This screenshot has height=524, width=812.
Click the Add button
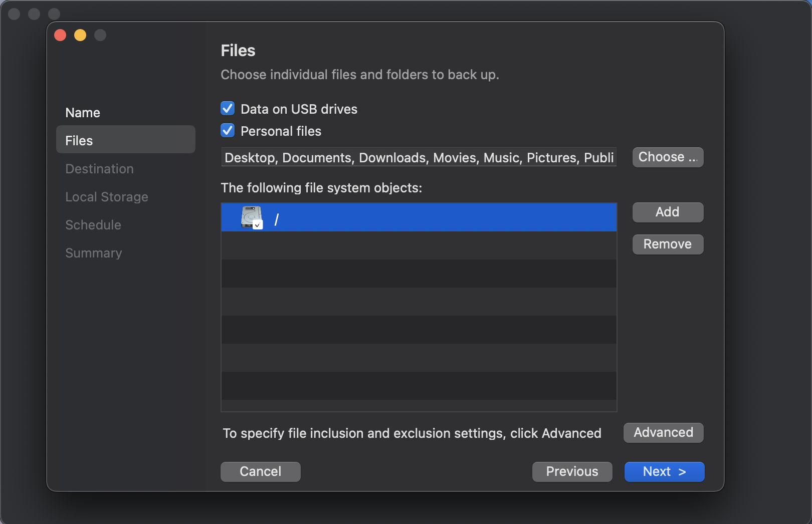(x=668, y=212)
